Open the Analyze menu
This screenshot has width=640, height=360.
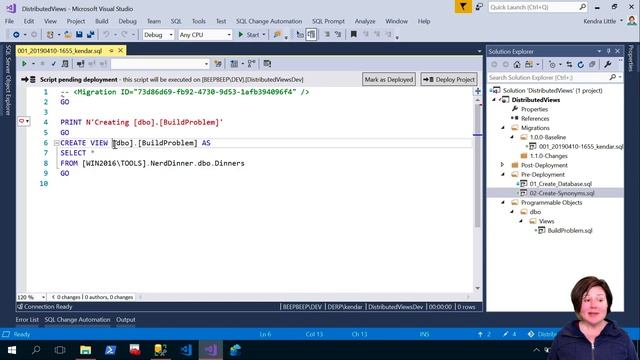click(x=365, y=21)
